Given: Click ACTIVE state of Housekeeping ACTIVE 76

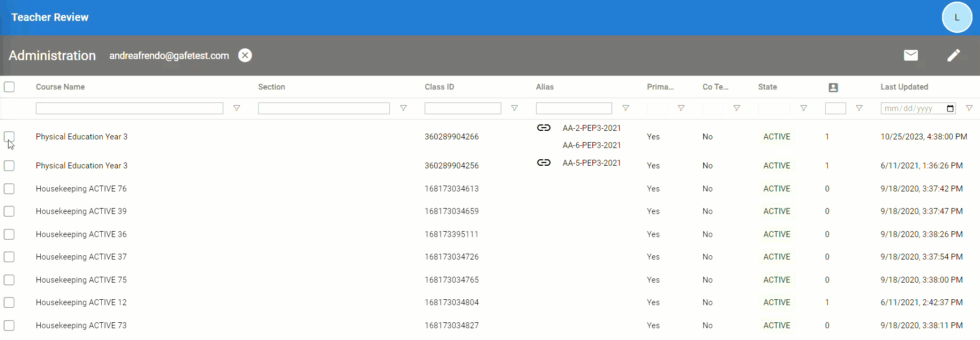Looking at the screenshot, I should (x=777, y=189).
